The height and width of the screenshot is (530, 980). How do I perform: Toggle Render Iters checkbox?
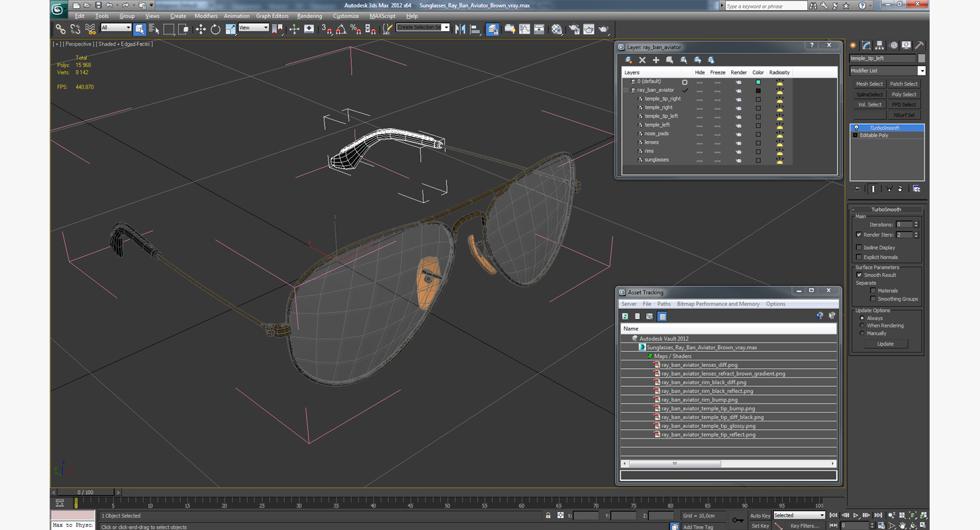(x=859, y=235)
